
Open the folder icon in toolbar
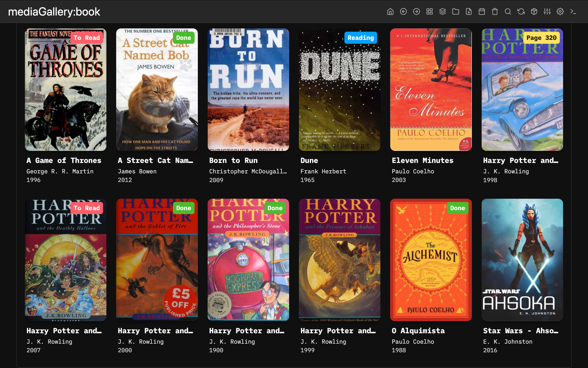[x=456, y=12]
